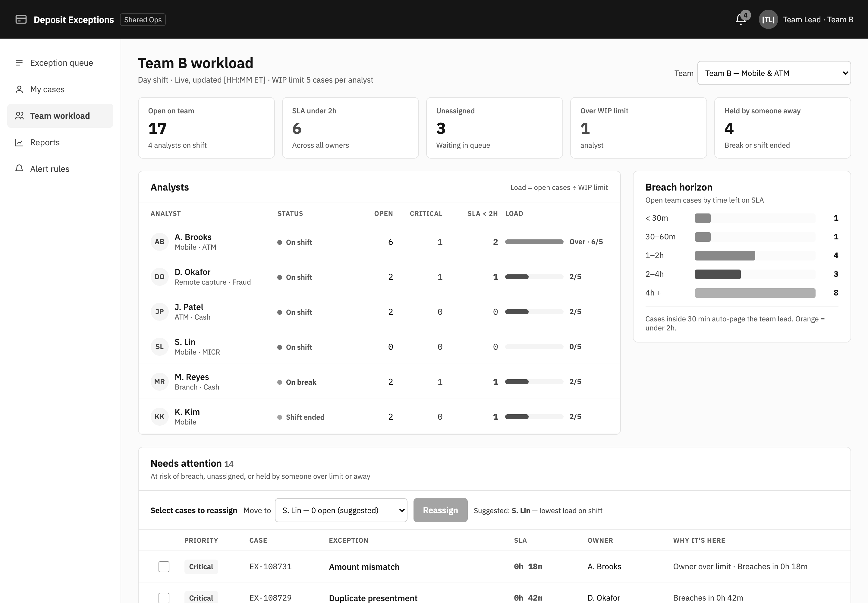Viewport: 868px width, 603px height.
Task: Click the Reports chart icon
Action: pyautogui.click(x=19, y=142)
